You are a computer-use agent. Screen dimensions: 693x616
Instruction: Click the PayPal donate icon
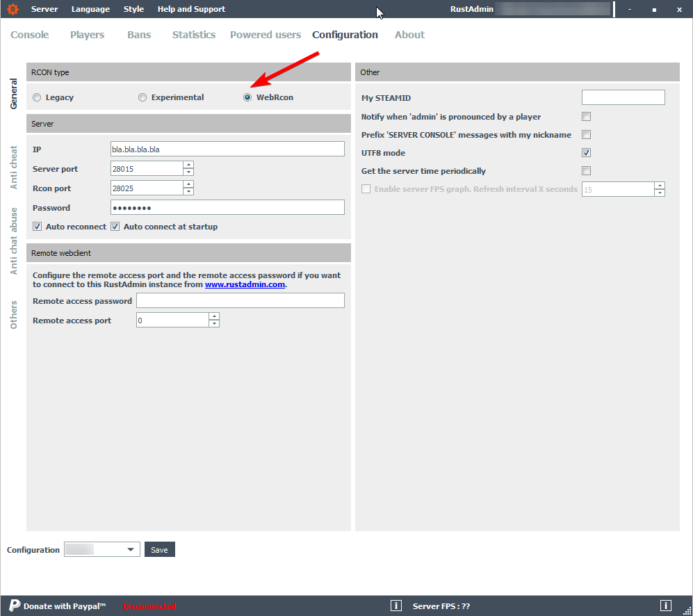tap(15, 606)
